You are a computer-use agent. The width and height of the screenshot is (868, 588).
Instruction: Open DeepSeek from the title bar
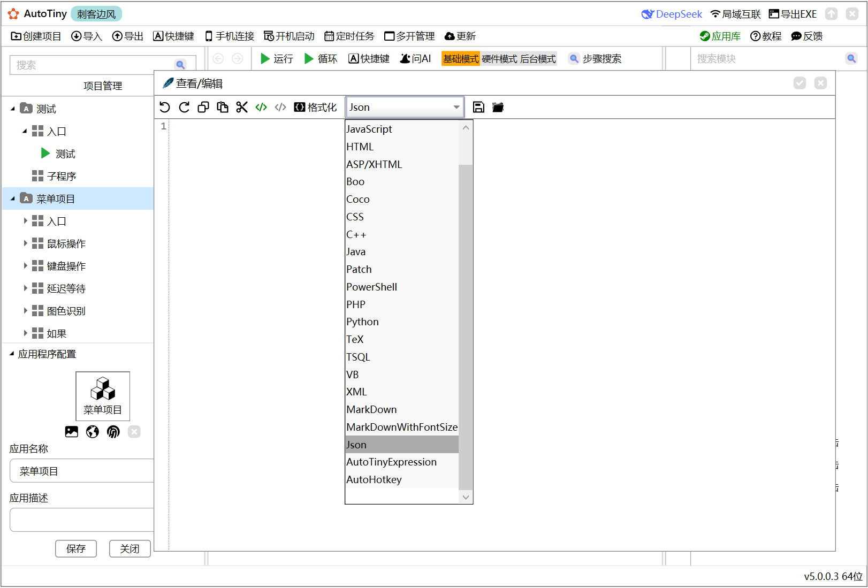pos(672,14)
